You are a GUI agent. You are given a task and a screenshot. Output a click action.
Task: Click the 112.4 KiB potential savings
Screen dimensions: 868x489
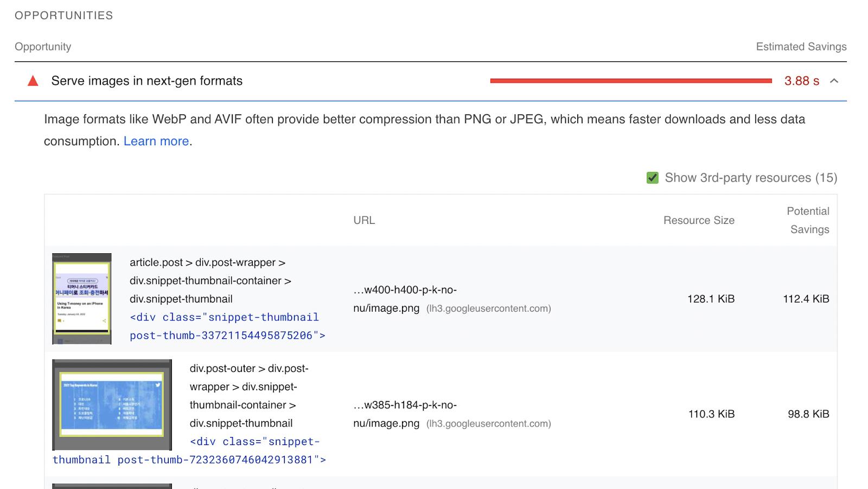(x=806, y=299)
